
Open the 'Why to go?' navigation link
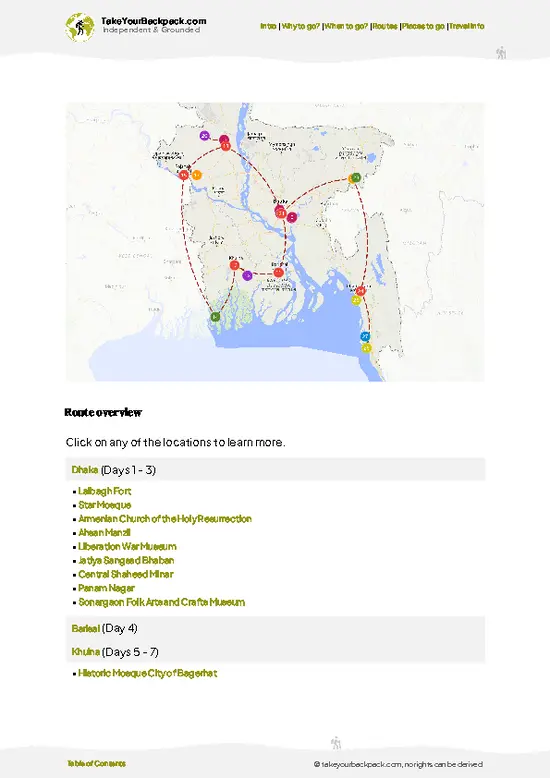pyautogui.click(x=301, y=26)
